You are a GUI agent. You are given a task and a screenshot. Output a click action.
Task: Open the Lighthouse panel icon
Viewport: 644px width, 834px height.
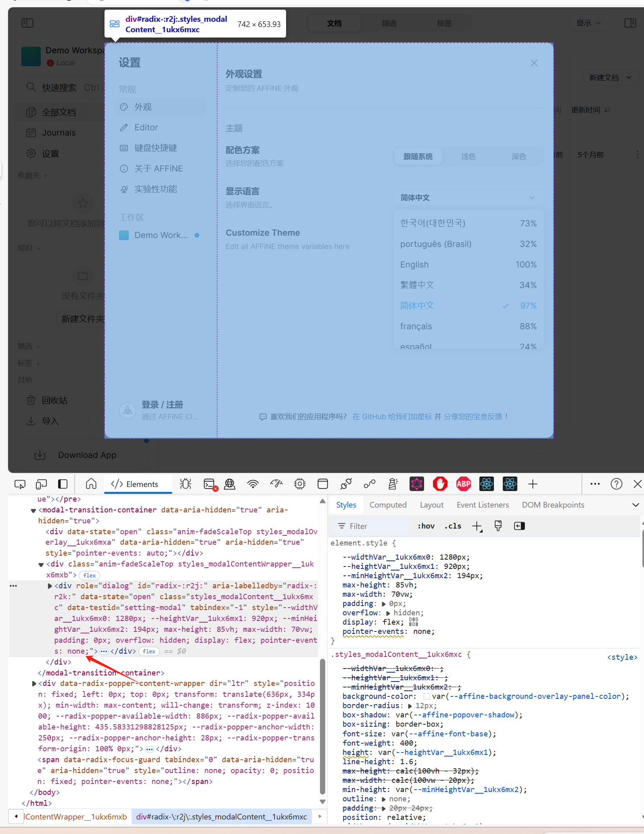coord(393,484)
